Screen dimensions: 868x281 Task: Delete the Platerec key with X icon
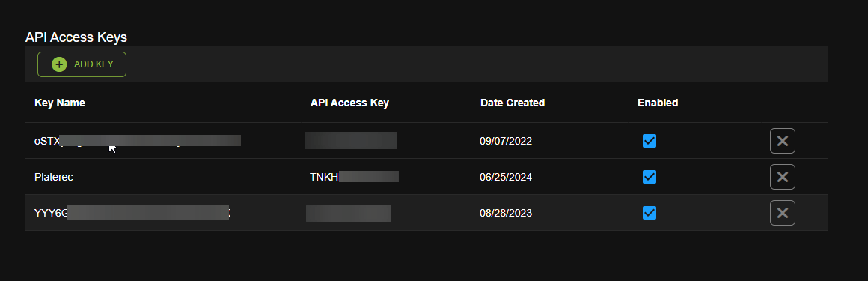point(782,177)
